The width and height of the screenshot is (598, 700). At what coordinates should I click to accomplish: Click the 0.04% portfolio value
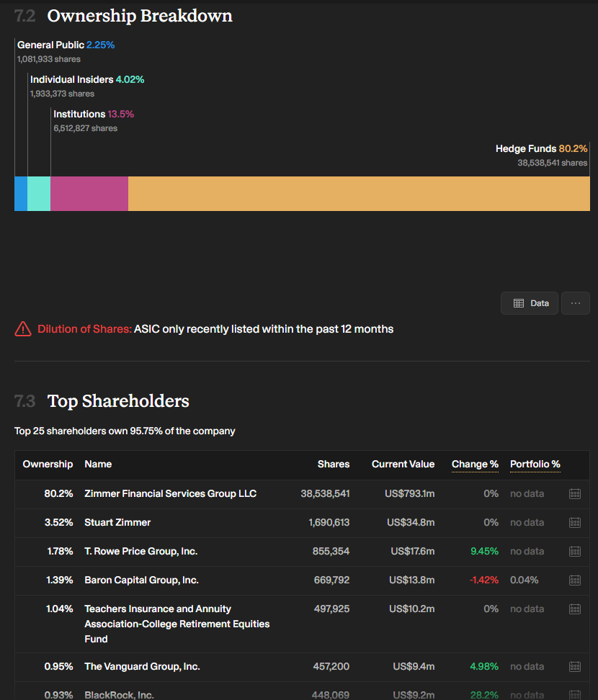(x=525, y=580)
